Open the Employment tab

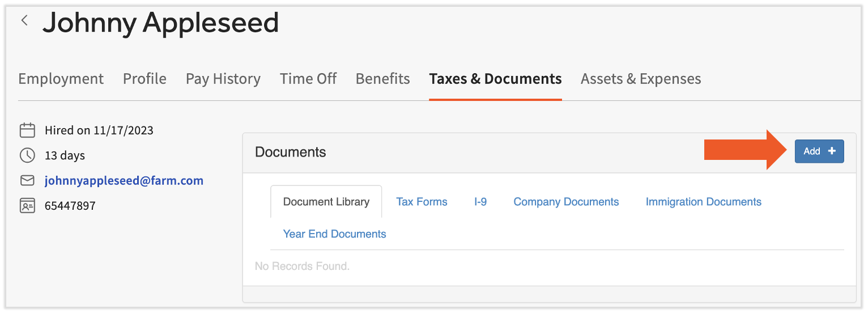61,79
